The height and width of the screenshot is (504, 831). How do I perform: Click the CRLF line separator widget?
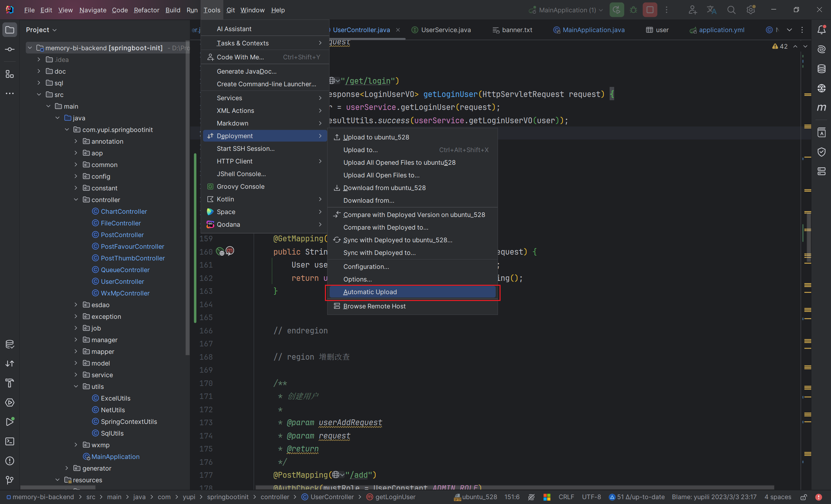[566, 497]
